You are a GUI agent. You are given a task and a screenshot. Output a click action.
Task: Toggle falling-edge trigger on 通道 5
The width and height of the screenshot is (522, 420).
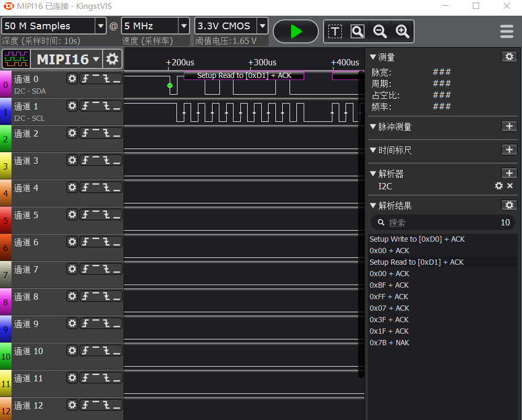click(x=106, y=215)
